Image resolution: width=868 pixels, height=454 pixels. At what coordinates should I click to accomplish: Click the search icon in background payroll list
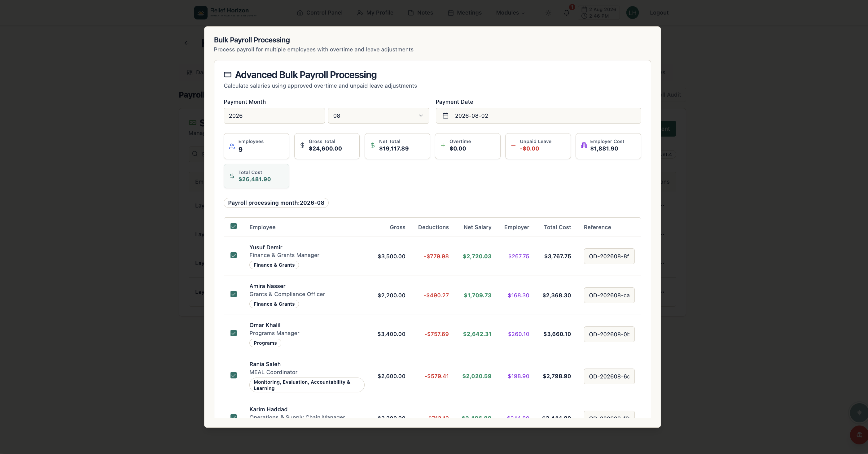195,154
